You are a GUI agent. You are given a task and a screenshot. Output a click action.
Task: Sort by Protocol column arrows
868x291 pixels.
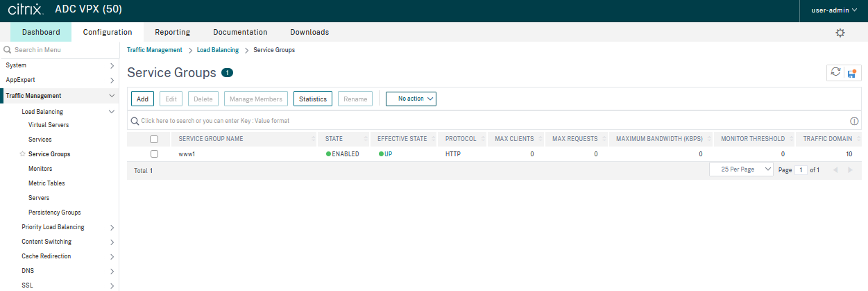click(482, 139)
